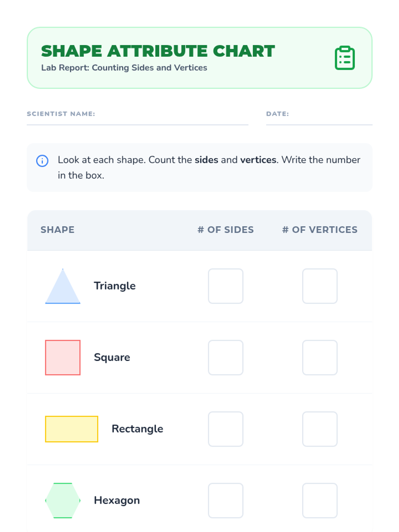Click the Square vertices answer box

click(320, 357)
